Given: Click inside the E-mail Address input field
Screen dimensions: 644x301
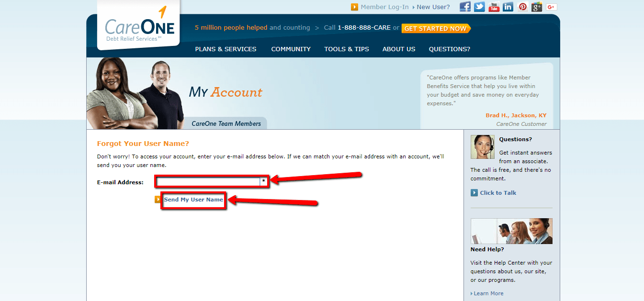Looking at the screenshot, I should point(208,181).
